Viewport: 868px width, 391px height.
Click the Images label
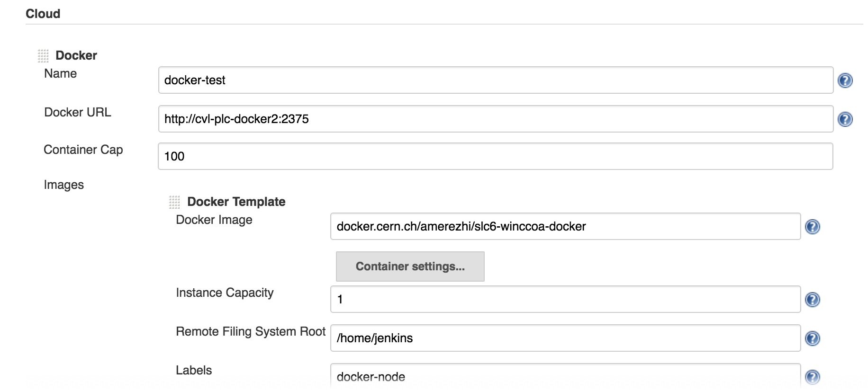63,185
